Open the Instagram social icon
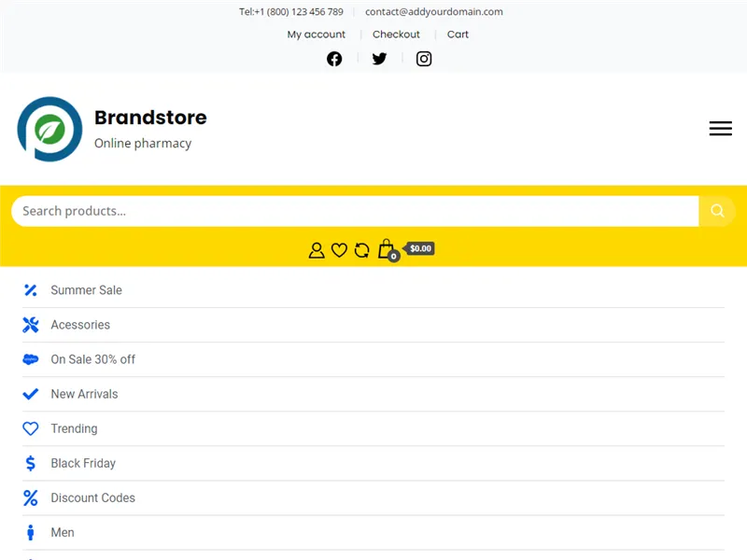 [424, 59]
